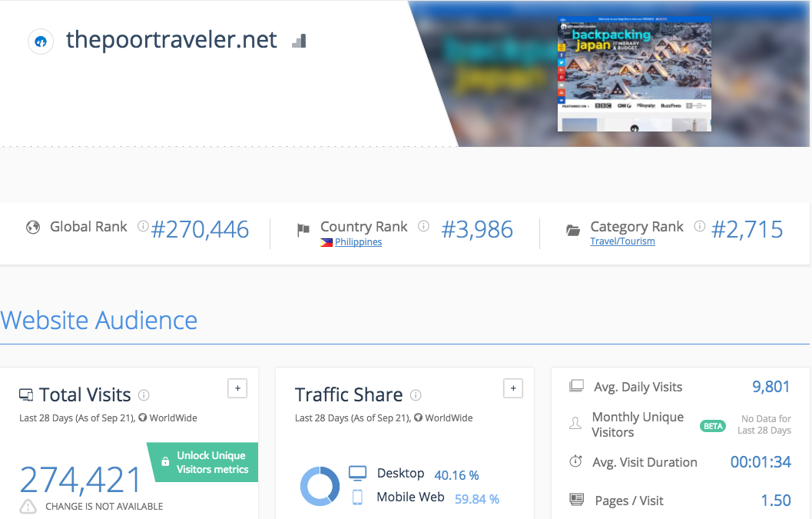Click the 1.50 pages per visit value
The image size is (812, 519).
pos(776,501)
